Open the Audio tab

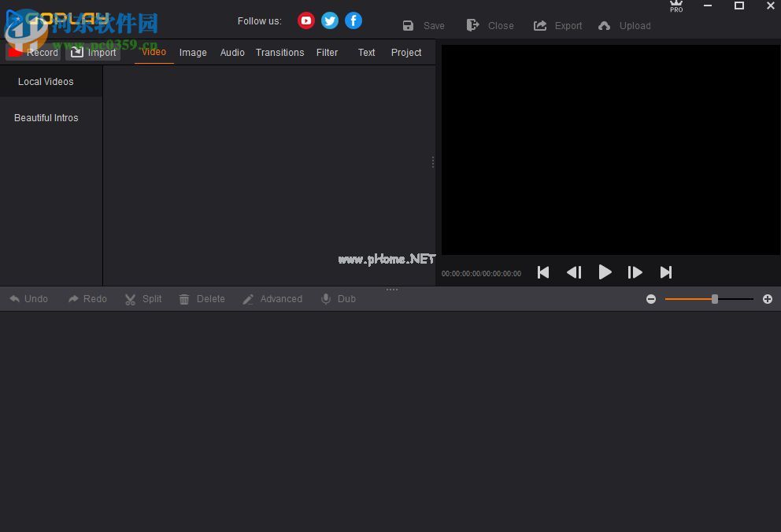(x=232, y=52)
